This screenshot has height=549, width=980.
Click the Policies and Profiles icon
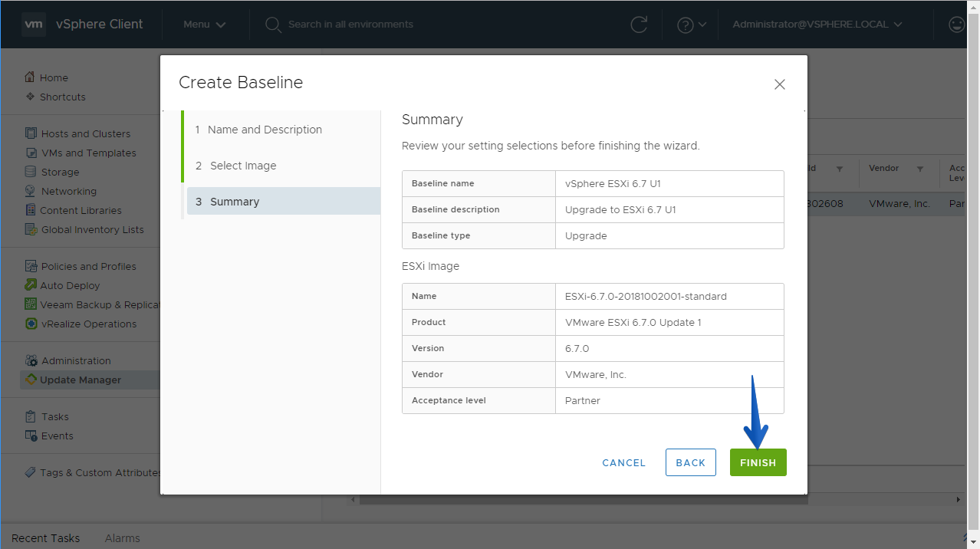tap(31, 266)
